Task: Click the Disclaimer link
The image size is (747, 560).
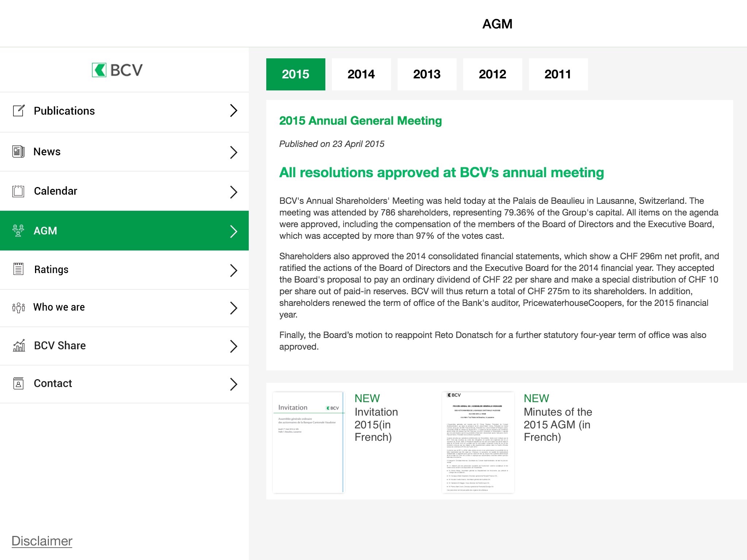Action: click(x=42, y=541)
